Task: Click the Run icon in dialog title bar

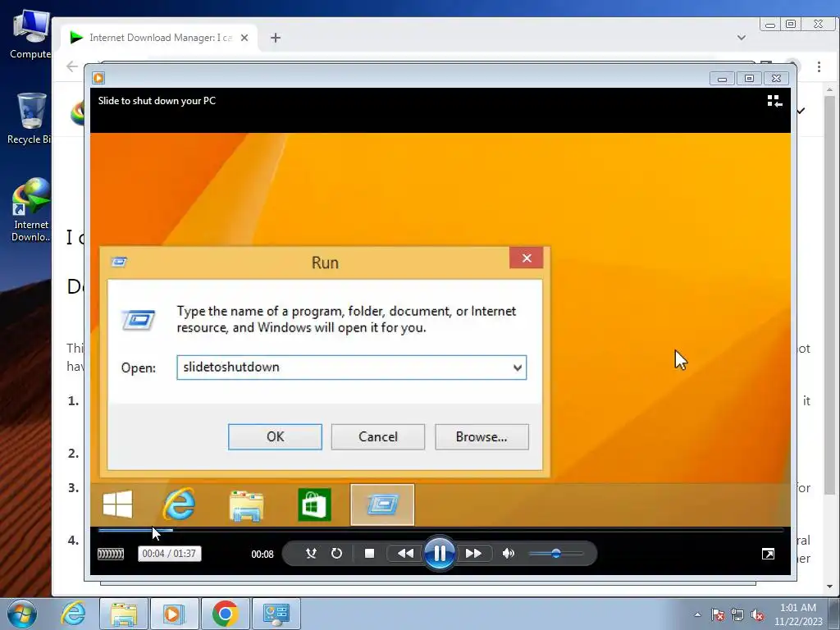Action: (119, 262)
